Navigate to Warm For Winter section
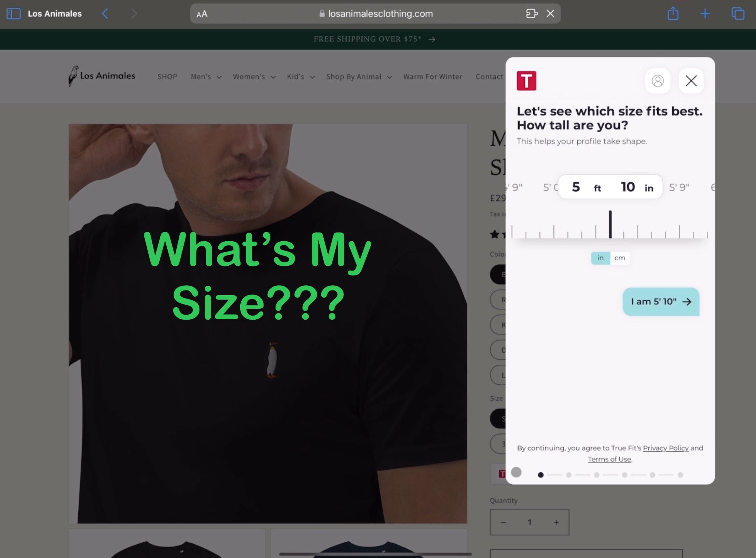 (433, 76)
